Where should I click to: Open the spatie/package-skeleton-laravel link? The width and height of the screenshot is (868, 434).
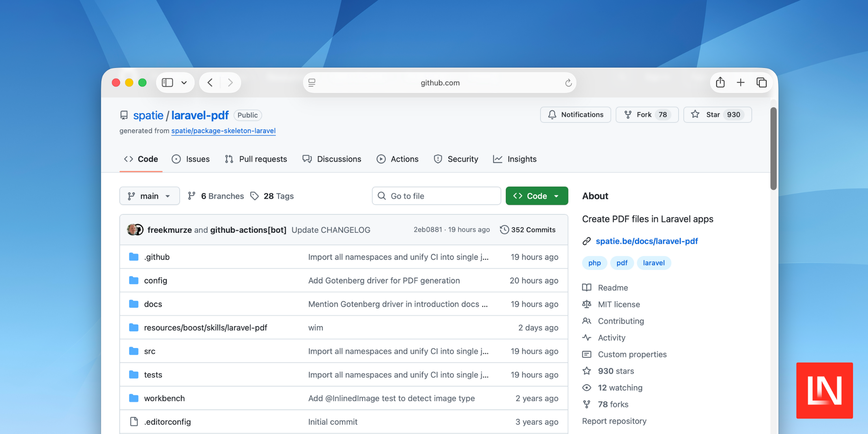click(223, 131)
